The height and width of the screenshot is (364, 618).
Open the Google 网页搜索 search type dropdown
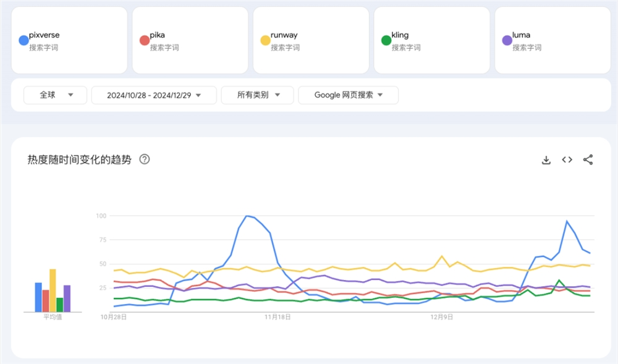(x=348, y=95)
